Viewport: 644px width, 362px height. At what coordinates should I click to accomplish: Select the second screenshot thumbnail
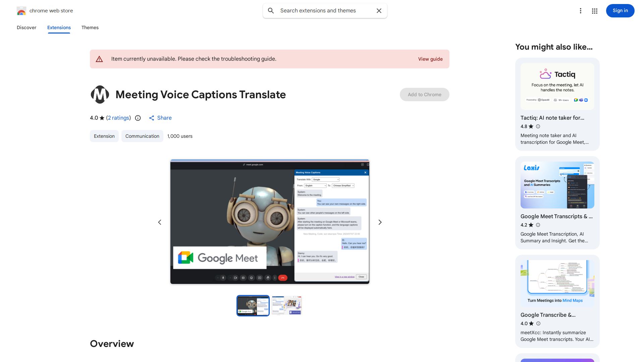click(x=286, y=305)
